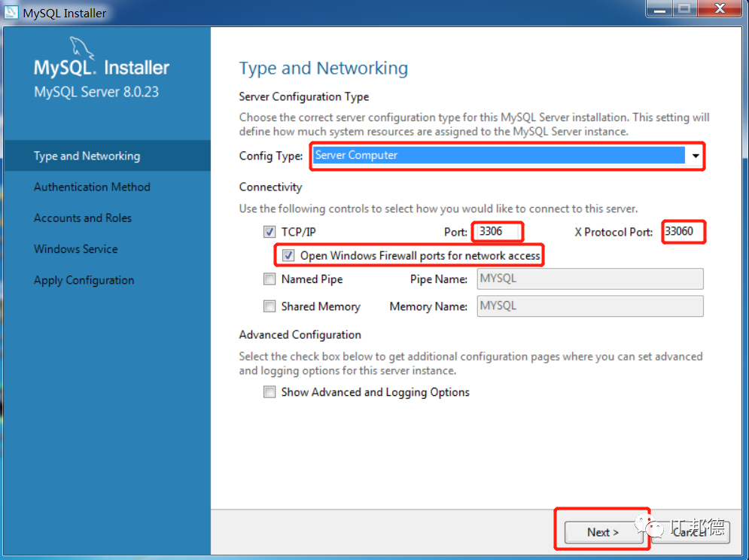Click the X Protocol Port: label
749x560 pixels.
[x=614, y=233]
